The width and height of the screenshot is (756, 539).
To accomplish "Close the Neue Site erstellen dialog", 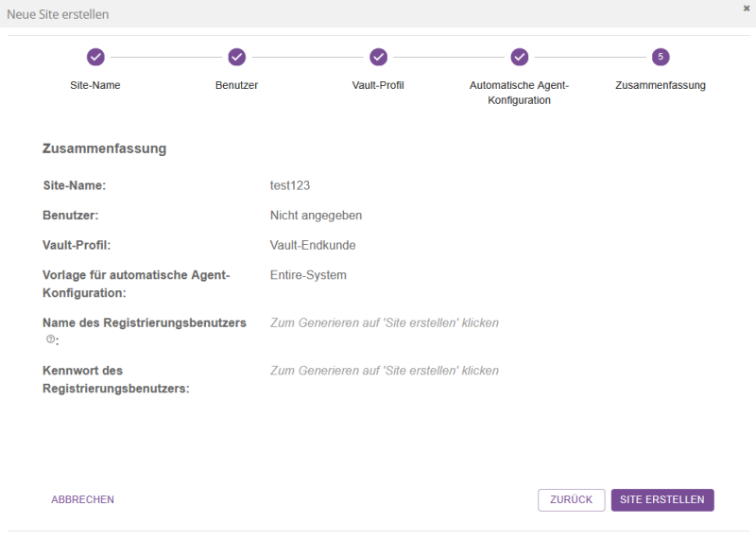I will [747, 9].
